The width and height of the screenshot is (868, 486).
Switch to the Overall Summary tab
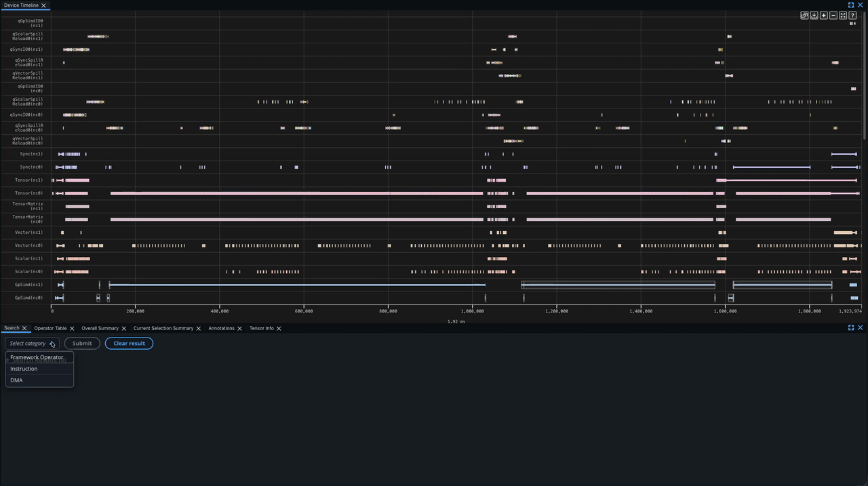coord(100,328)
